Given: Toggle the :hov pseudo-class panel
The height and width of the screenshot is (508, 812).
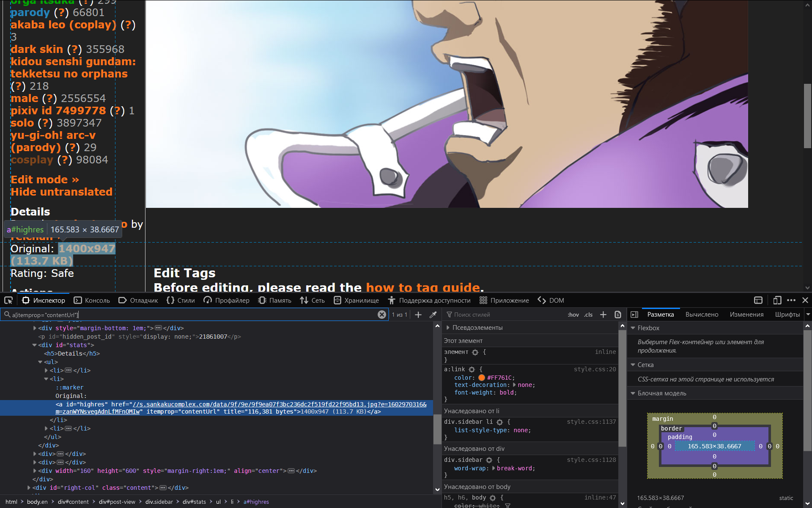Looking at the screenshot, I should coord(573,315).
